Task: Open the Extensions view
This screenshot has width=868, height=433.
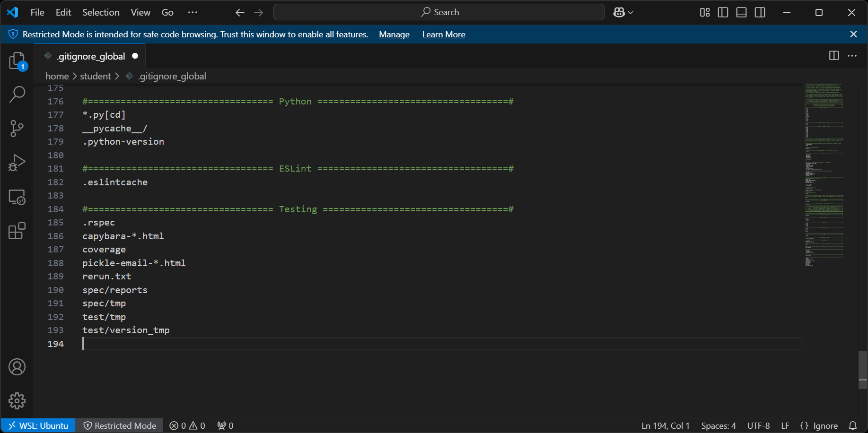Action: (x=17, y=231)
